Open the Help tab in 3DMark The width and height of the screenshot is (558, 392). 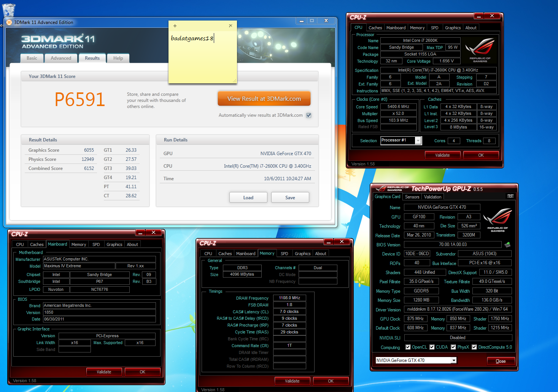(x=118, y=58)
